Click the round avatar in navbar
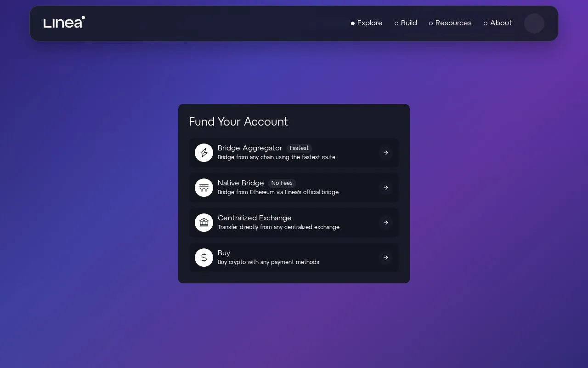 [x=534, y=23]
